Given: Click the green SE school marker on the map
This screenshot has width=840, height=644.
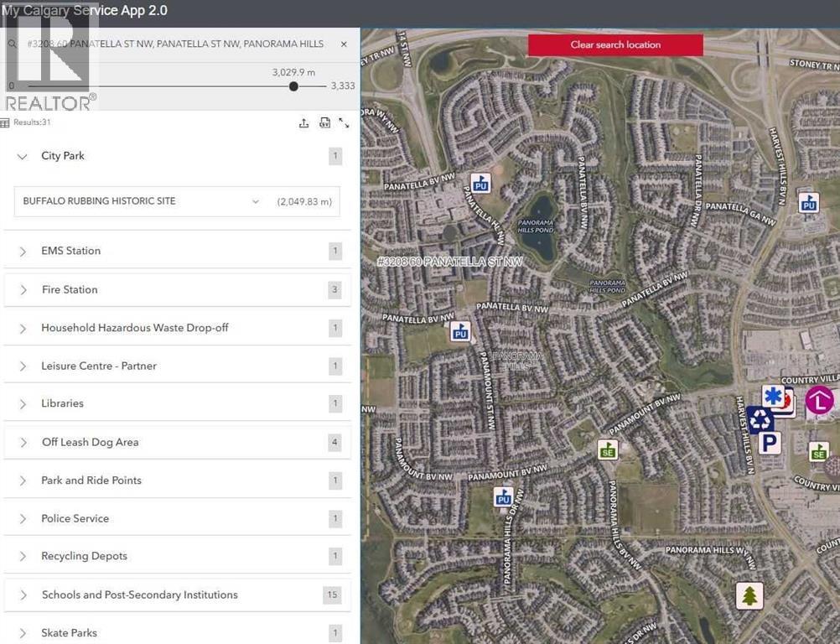Looking at the screenshot, I should coord(608,450).
